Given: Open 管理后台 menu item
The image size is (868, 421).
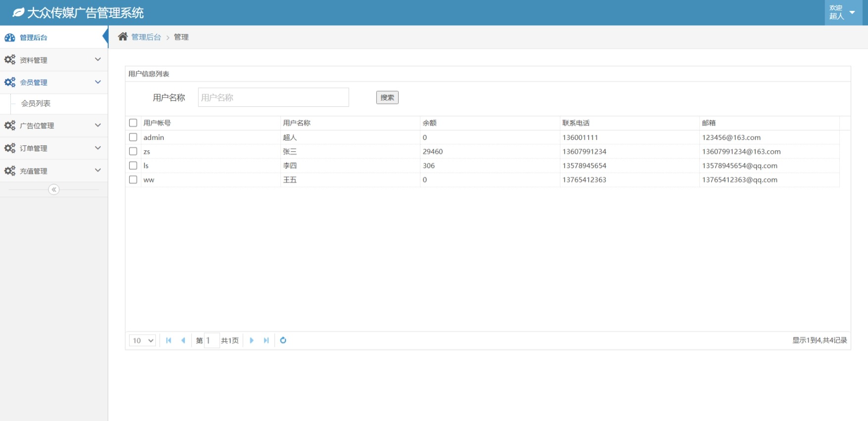Looking at the screenshot, I should click(x=54, y=38).
